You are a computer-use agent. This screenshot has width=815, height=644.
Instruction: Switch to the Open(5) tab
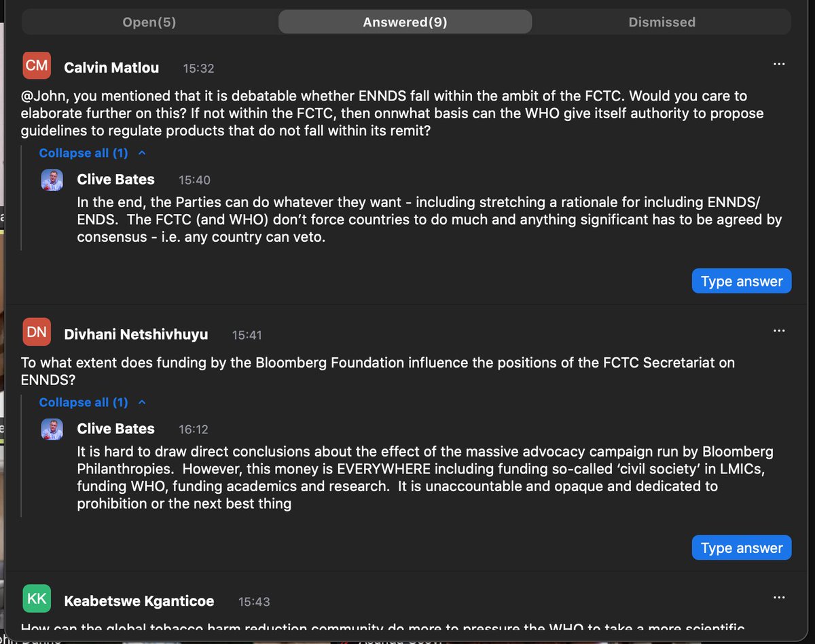tap(149, 22)
